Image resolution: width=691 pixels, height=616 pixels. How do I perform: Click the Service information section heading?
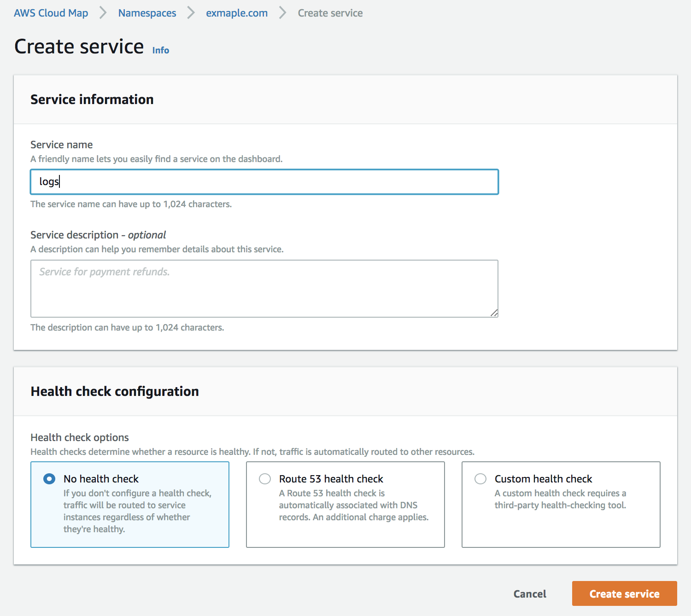point(92,99)
